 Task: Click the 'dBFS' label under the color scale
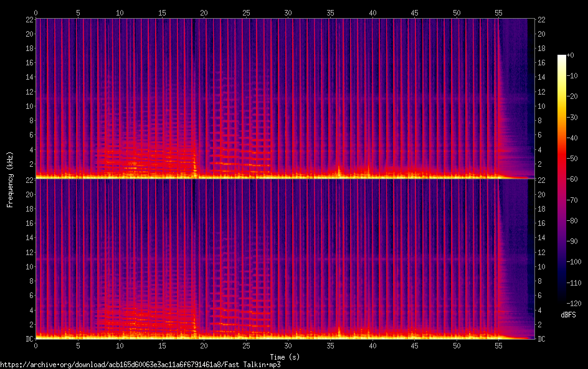568,315
